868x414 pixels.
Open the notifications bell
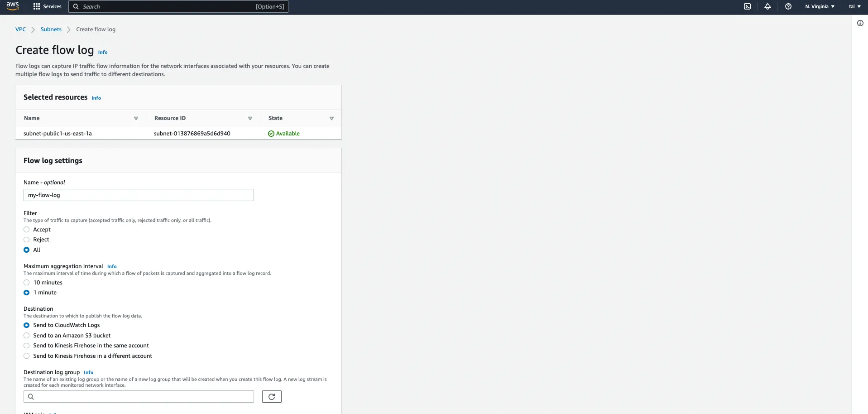767,6
